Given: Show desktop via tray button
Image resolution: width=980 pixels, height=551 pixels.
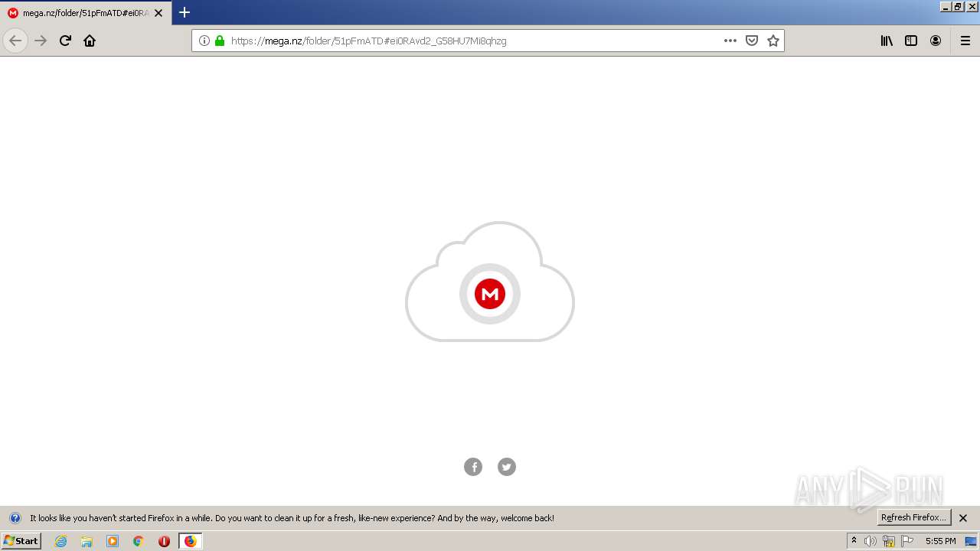Looking at the screenshot, I should pyautogui.click(x=971, y=541).
